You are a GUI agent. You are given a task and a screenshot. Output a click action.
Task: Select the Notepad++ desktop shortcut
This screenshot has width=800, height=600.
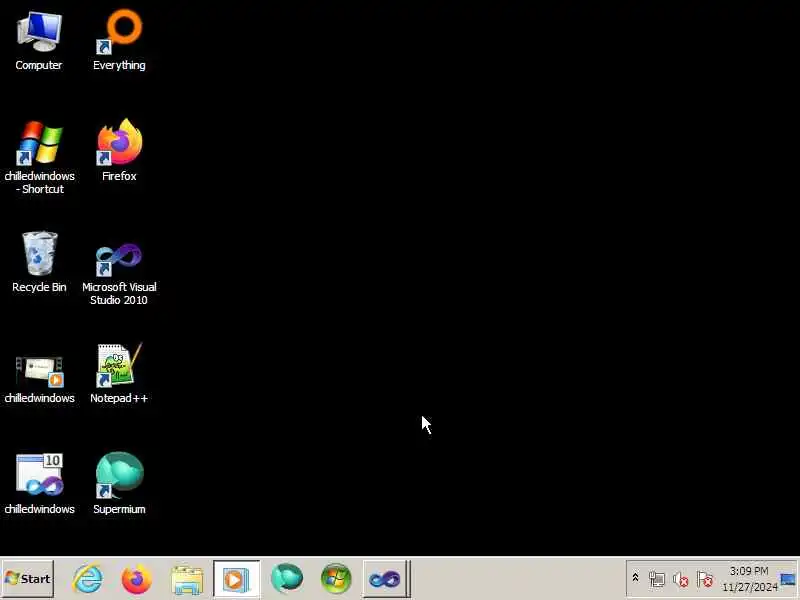(119, 373)
